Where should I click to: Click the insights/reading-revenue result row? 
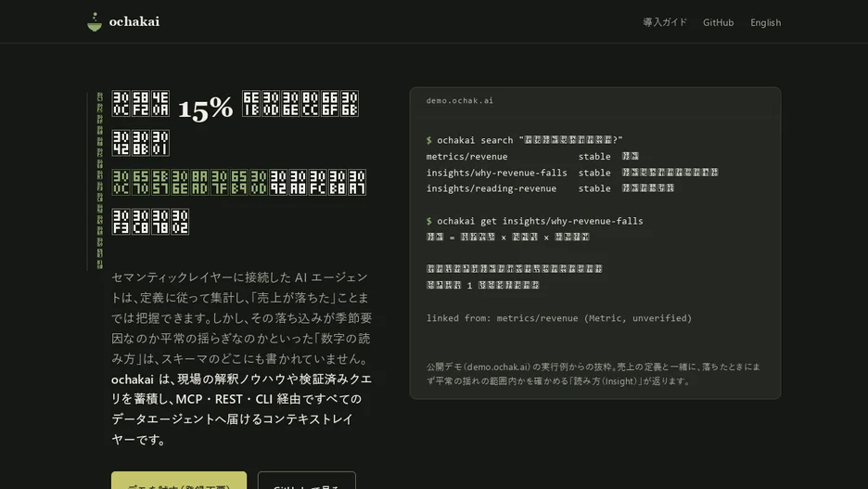(550, 189)
